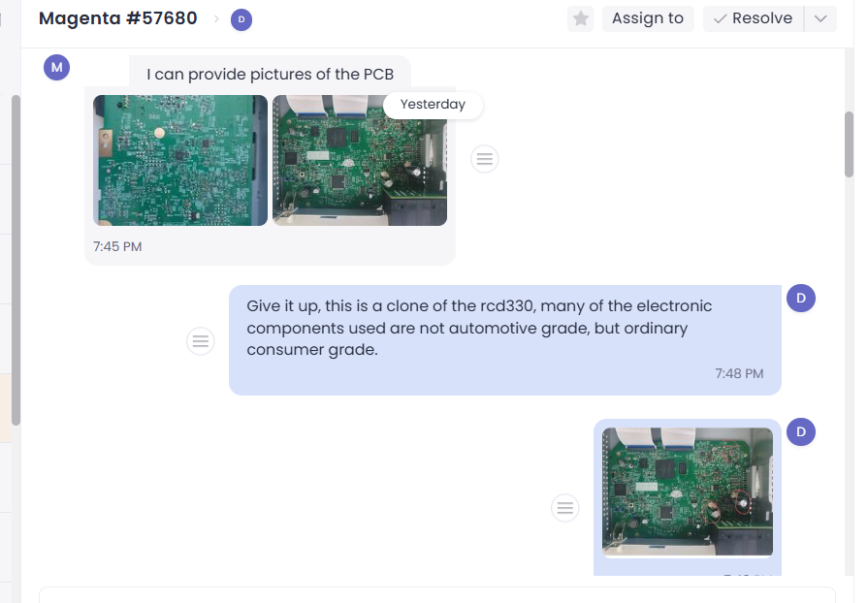Open the menu icon beside the annotated PCB image
Viewport: 868px width, 603px height.
pos(565,508)
